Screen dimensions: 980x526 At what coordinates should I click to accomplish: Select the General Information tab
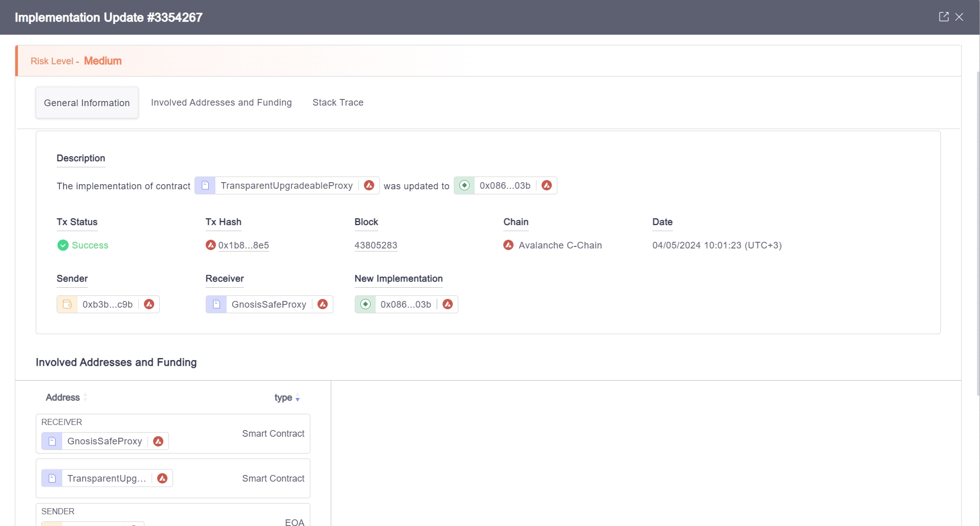click(x=87, y=103)
